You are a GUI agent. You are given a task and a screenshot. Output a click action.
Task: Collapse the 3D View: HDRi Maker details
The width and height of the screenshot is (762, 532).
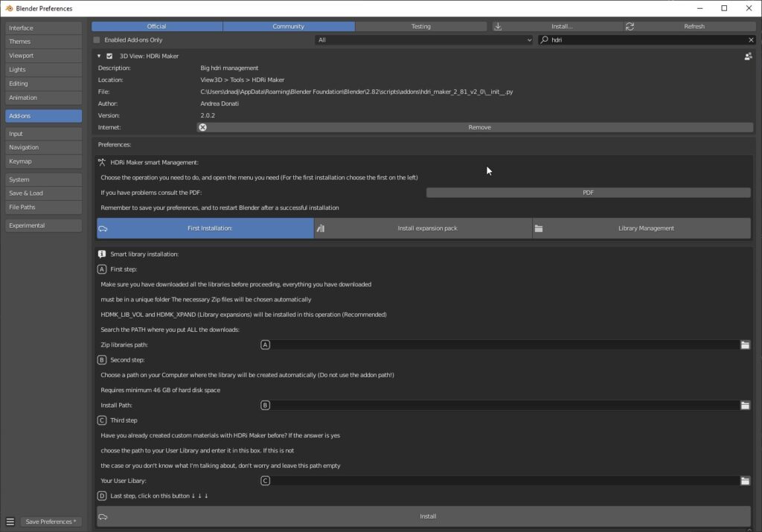pyautogui.click(x=99, y=57)
